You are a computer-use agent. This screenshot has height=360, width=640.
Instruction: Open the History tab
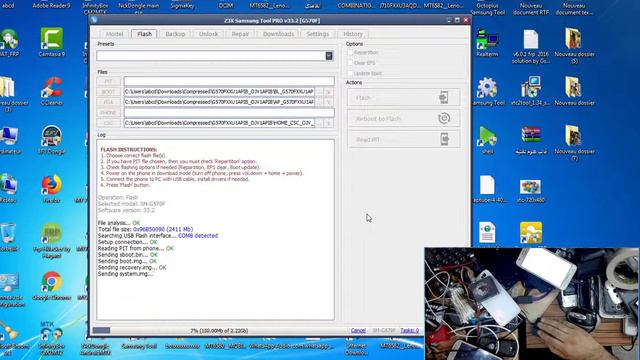[x=353, y=34]
